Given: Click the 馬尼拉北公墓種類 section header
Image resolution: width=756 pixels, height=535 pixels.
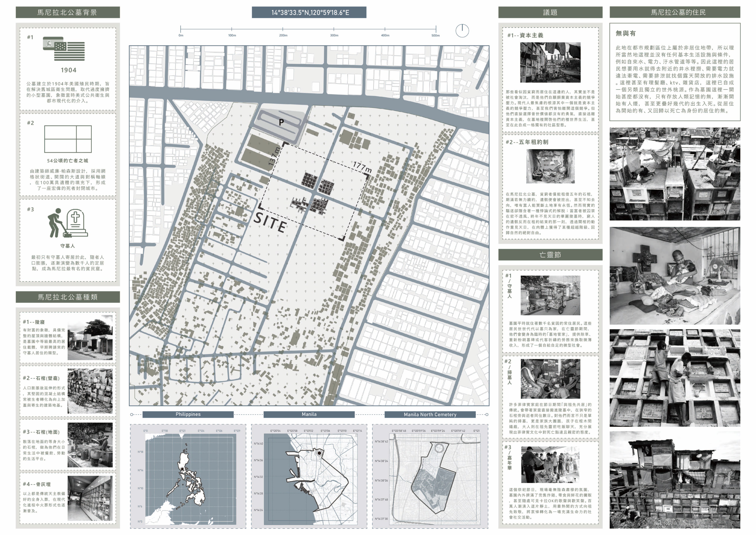Looking at the screenshot, I should (x=67, y=297).
